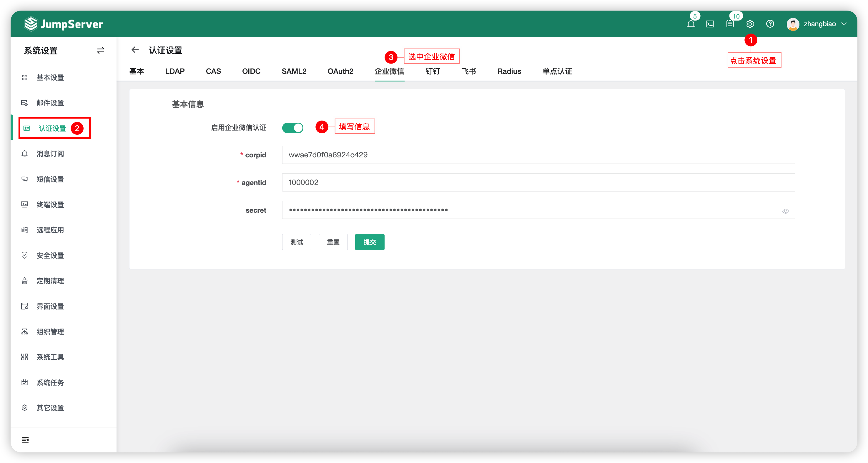Go back using the arrow beside 认证设置
The height and width of the screenshot is (463, 868).
coord(135,50)
